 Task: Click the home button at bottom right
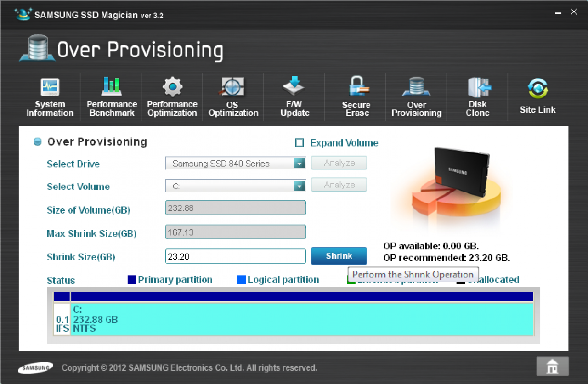553,367
